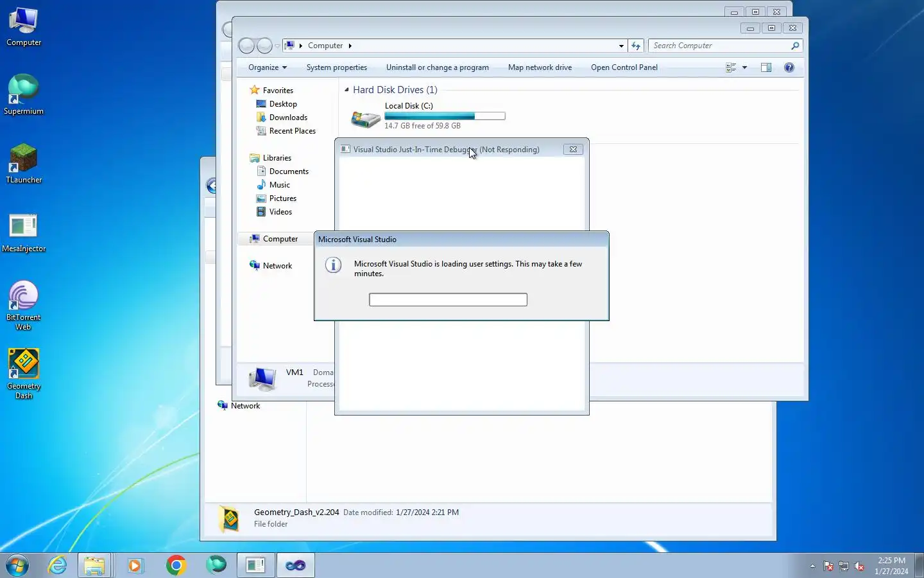Click the Show desktop button
Viewport: 924px width, 578px height.
click(x=919, y=566)
